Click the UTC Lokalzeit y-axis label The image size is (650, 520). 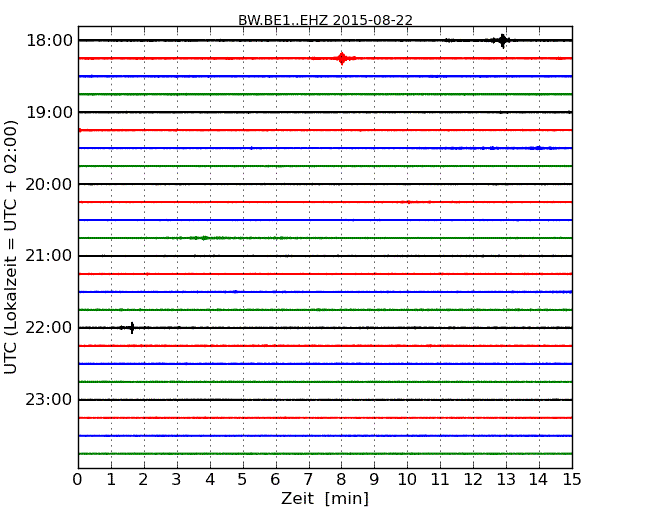(10, 247)
